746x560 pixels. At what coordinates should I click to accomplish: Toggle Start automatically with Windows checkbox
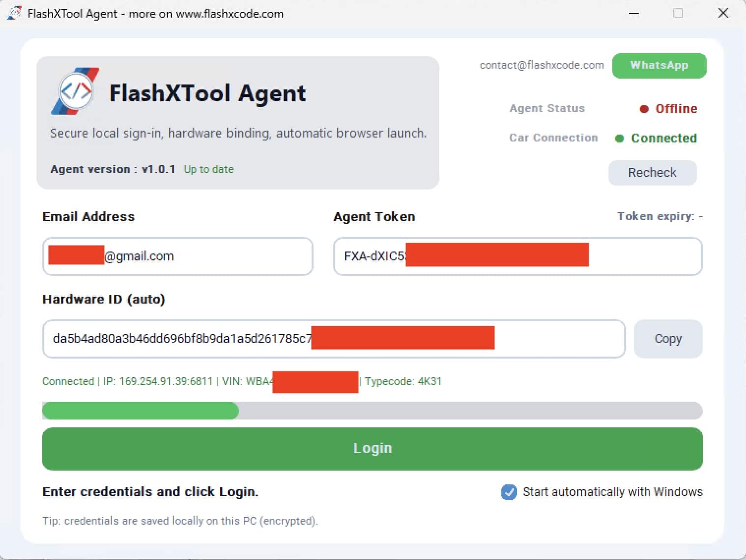click(509, 492)
